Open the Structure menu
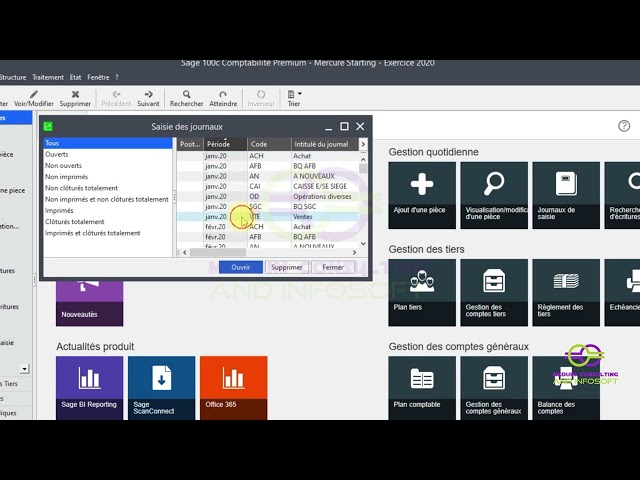This screenshot has height=480, width=640. (x=13, y=77)
